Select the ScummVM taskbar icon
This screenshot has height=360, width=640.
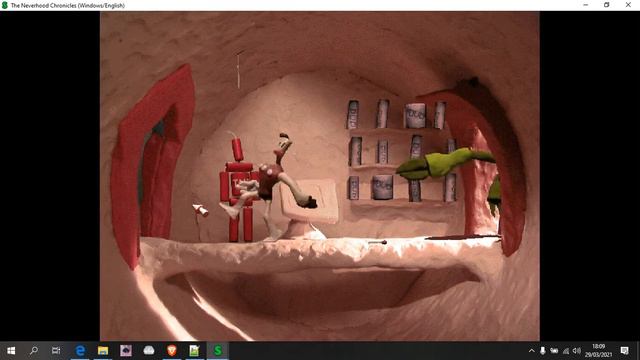(x=218, y=350)
